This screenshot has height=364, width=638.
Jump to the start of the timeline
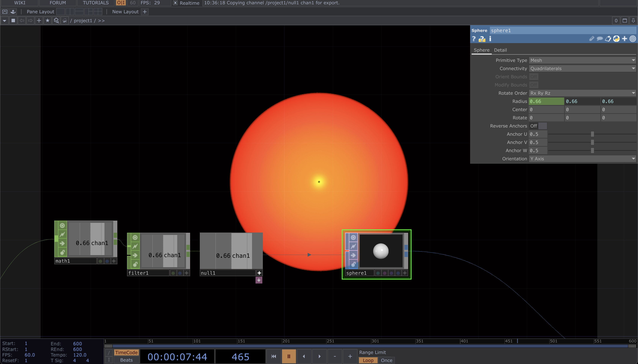pos(274,356)
